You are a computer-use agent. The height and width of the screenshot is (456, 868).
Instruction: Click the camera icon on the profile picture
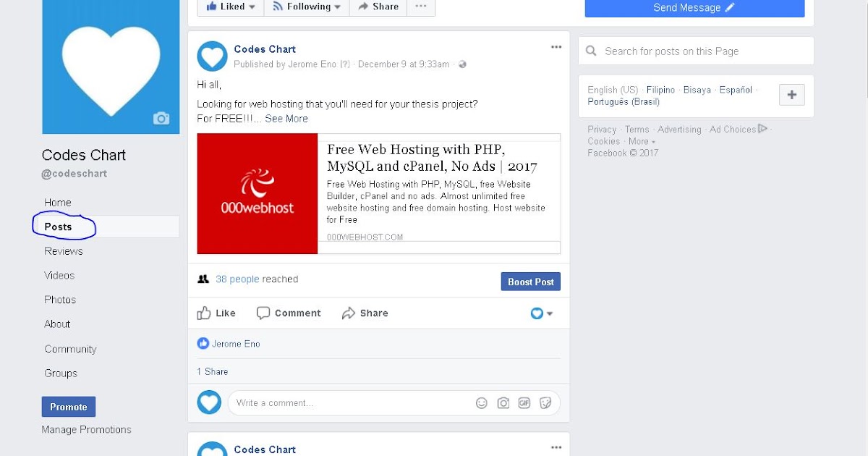161,118
